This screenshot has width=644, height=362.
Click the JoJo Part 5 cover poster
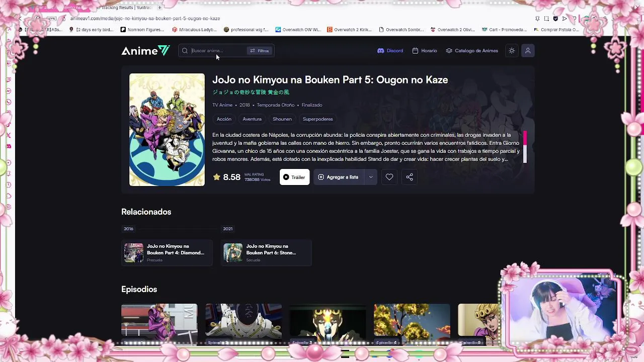coord(167,130)
